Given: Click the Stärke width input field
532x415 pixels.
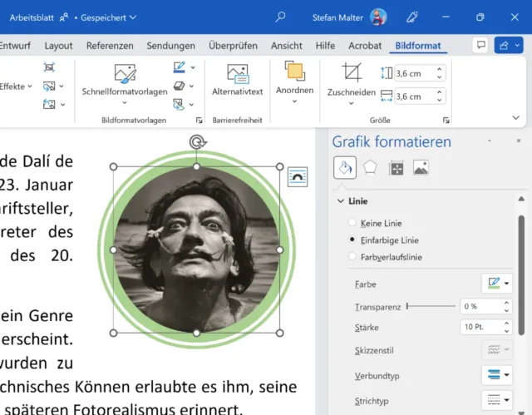Looking at the screenshot, I should pyautogui.click(x=476, y=327).
